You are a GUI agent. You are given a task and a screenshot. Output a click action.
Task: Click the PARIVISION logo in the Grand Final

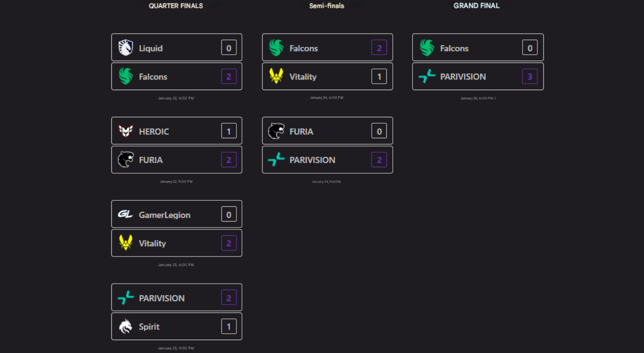427,76
